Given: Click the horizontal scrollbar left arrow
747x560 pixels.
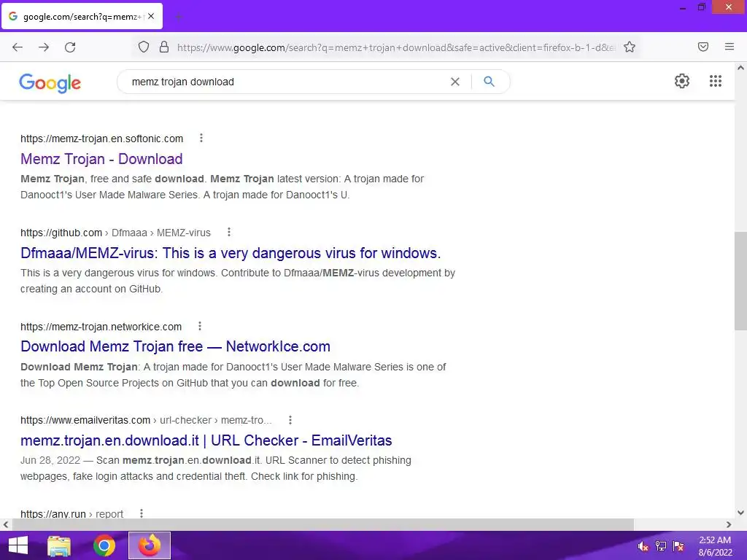Looking at the screenshot, I should [5, 524].
